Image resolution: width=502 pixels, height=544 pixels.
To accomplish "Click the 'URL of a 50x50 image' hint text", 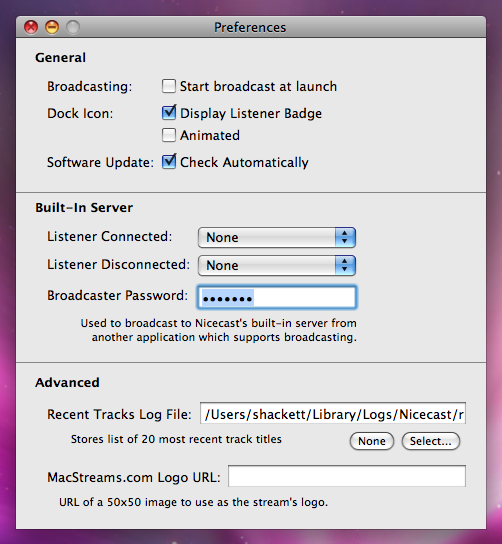I will point(194,502).
